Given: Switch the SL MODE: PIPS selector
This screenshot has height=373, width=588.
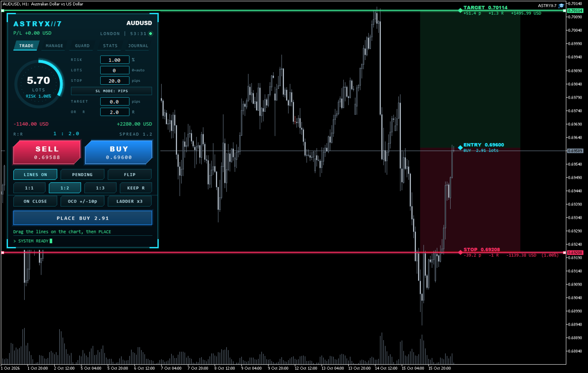Looking at the screenshot, I should click(x=112, y=91).
